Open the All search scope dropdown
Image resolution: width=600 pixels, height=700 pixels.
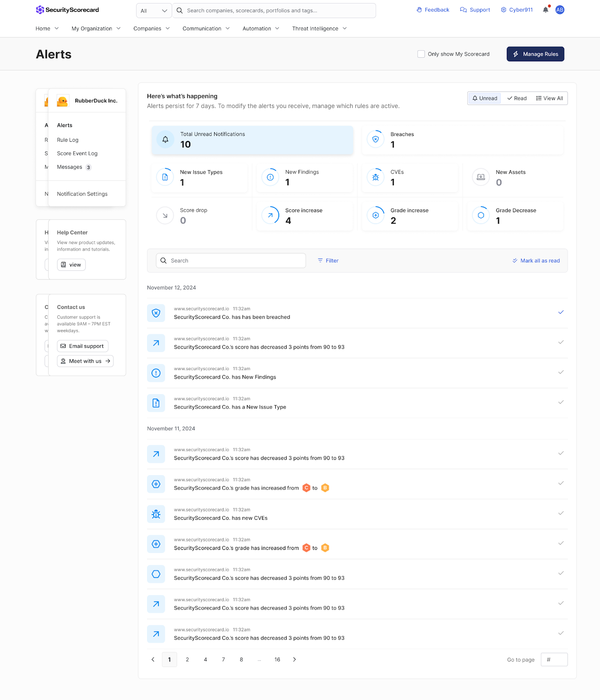click(154, 10)
